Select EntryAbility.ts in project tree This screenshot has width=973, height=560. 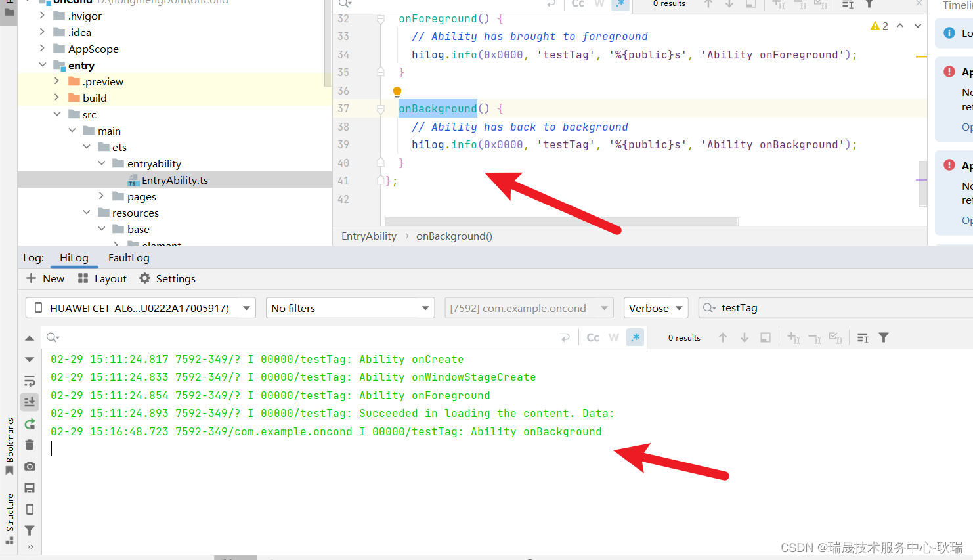coord(175,180)
